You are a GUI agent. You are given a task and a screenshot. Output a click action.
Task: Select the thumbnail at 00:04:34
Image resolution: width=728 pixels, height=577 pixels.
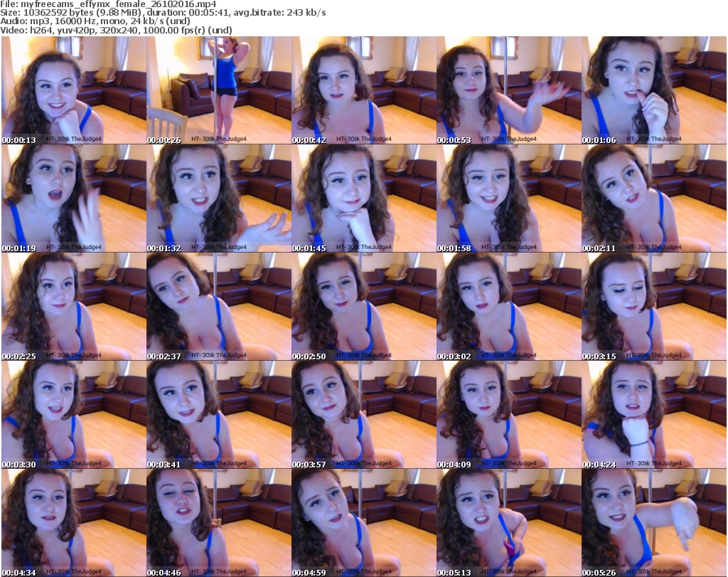click(74, 523)
